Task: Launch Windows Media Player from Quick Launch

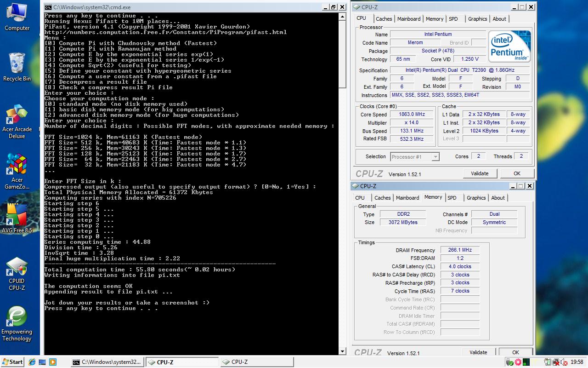Action: pyautogui.click(x=52, y=362)
